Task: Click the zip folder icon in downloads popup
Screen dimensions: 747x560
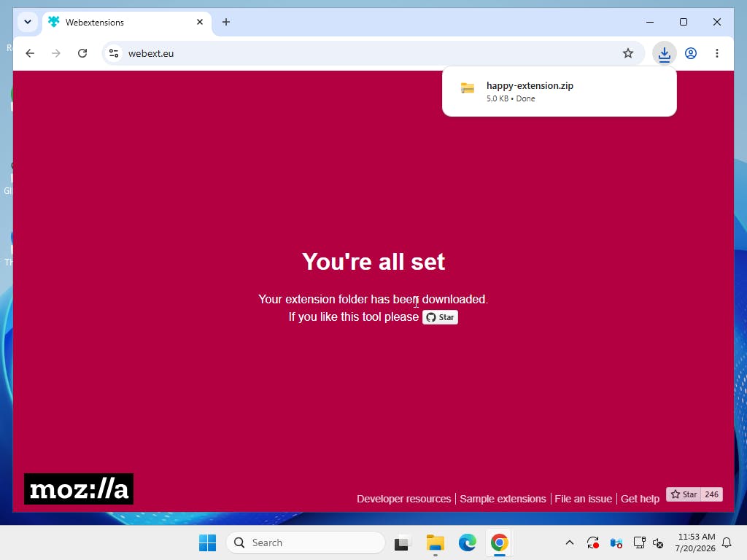Action: [x=468, y=88]
